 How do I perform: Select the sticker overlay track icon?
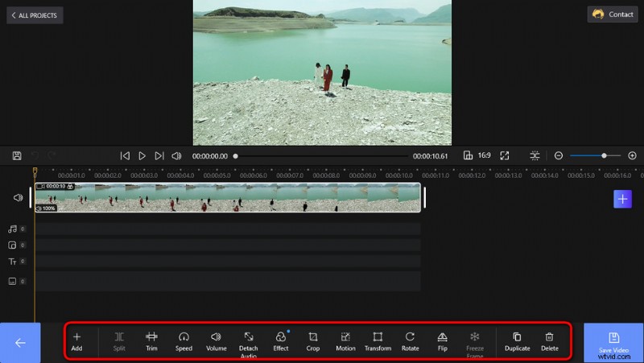(12, 245)
